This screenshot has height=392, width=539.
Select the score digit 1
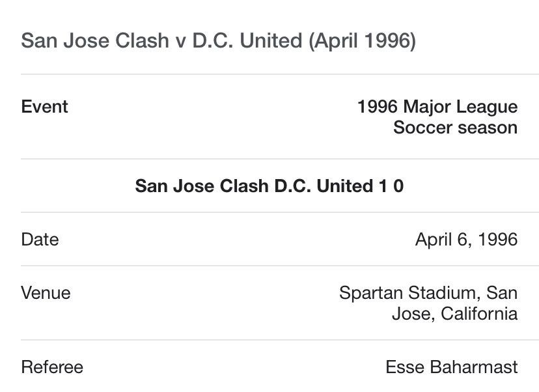pos(383,186)
